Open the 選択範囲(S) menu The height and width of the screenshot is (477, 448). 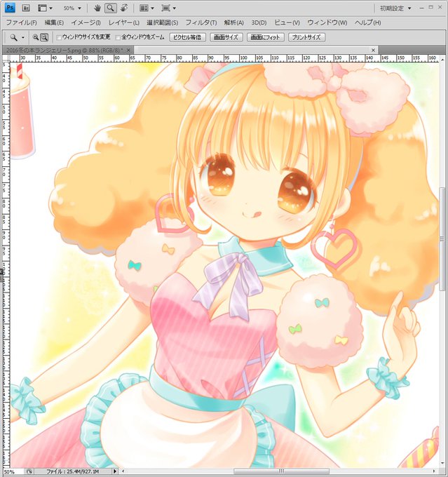pyautogui.click(x=162, y=23)
